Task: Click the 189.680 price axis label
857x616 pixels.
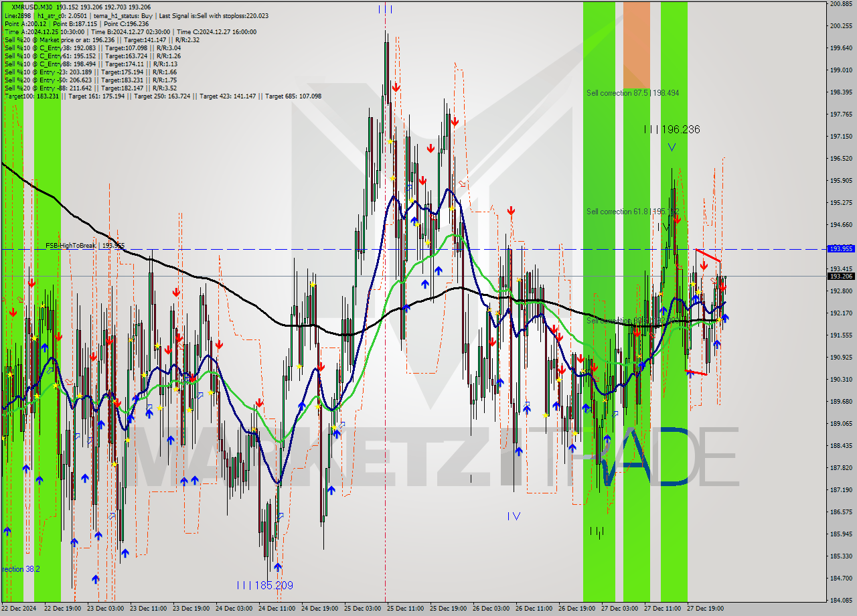Action: pyautogui.click(x=841, y=402)
